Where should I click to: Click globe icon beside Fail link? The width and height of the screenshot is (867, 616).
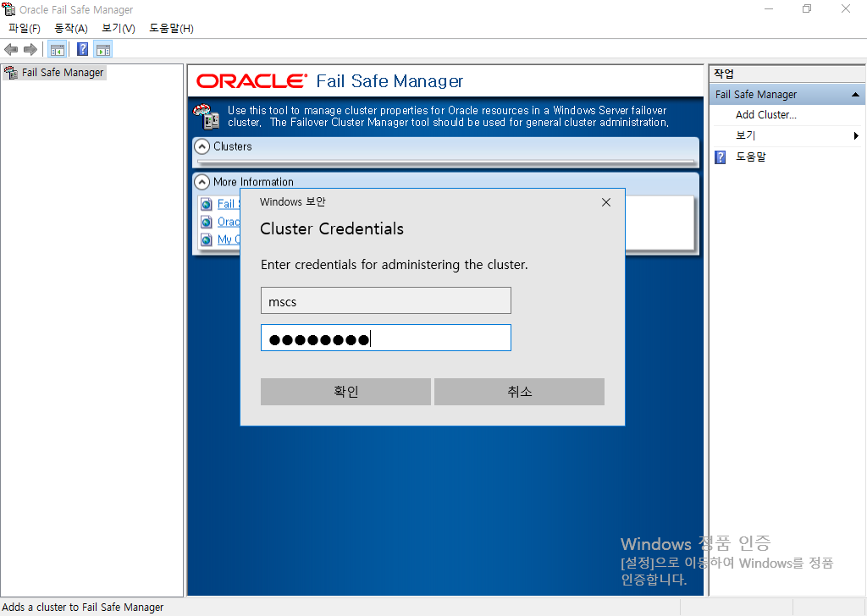tap(207, 205)
